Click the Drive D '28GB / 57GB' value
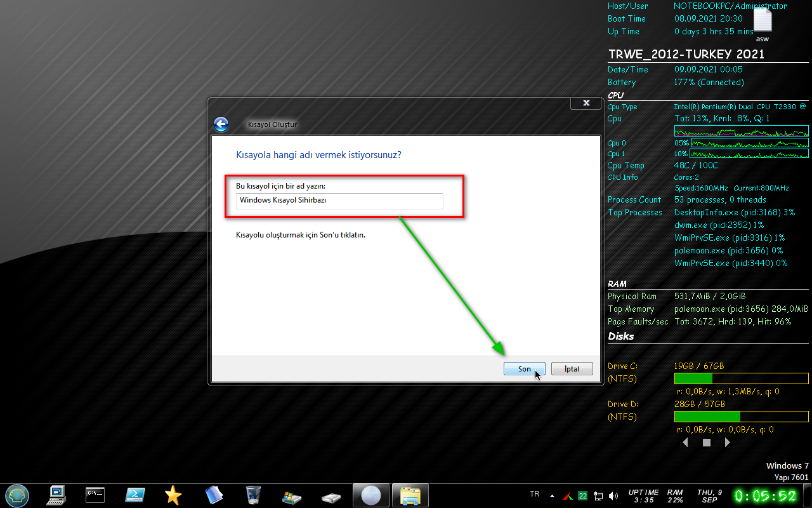812x508 pixels. point(699,404)
